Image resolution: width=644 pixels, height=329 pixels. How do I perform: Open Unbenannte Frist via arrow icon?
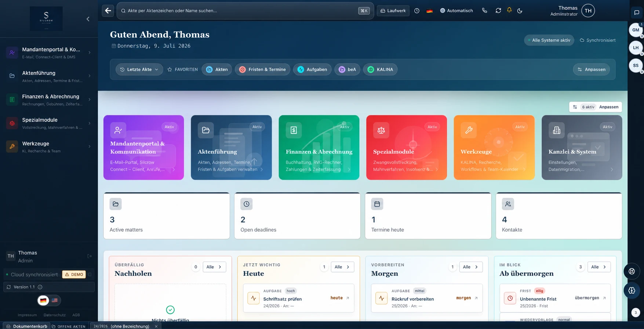(604, 298)
